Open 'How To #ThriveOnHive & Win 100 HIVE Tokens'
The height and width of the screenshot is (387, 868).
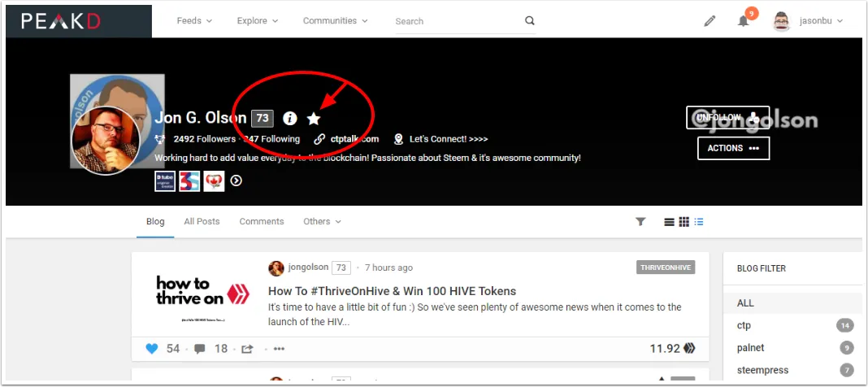[x=392, y=291]
